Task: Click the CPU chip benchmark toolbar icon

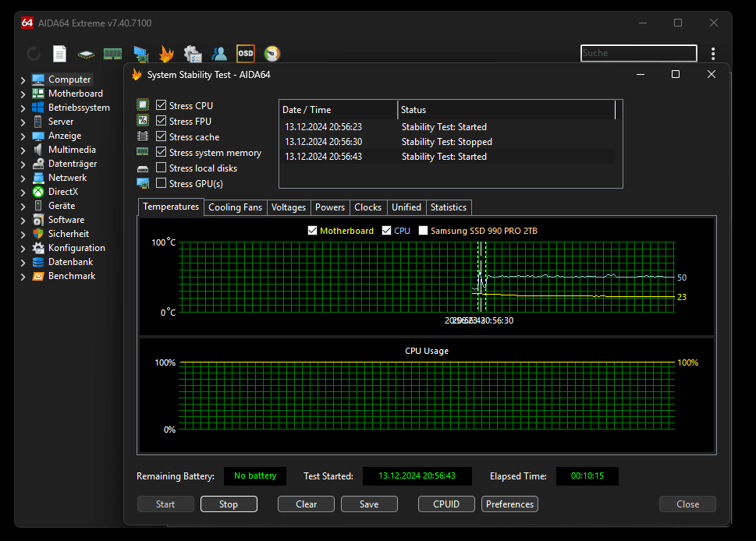Action: pyautogui.click(x=86, y=55)
